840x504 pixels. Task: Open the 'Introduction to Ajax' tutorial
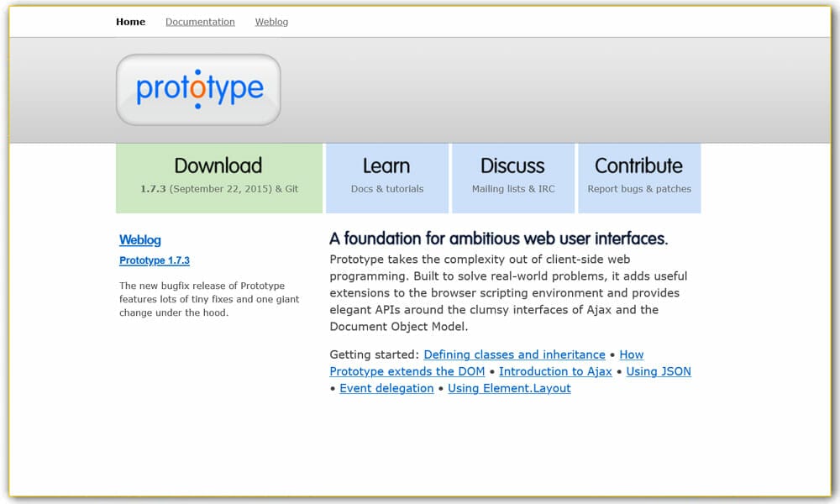[x=555, y=371]
